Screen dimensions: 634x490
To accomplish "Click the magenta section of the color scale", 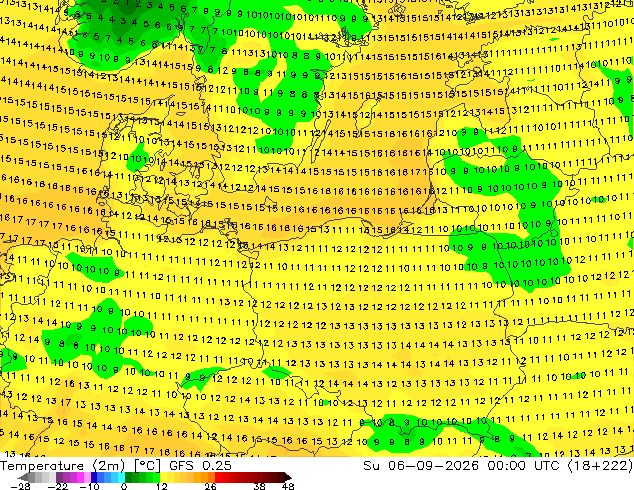I will point(73,477).
